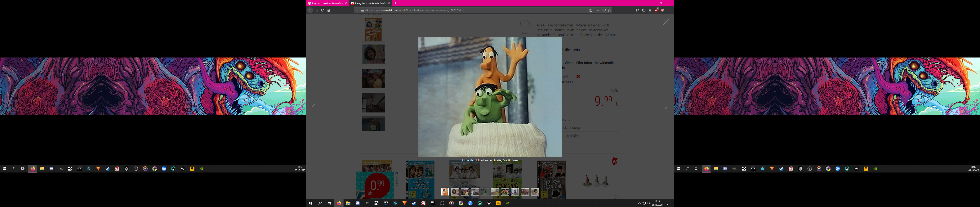
Task: Save page to Pocket
Action: [x=604, y=10]
